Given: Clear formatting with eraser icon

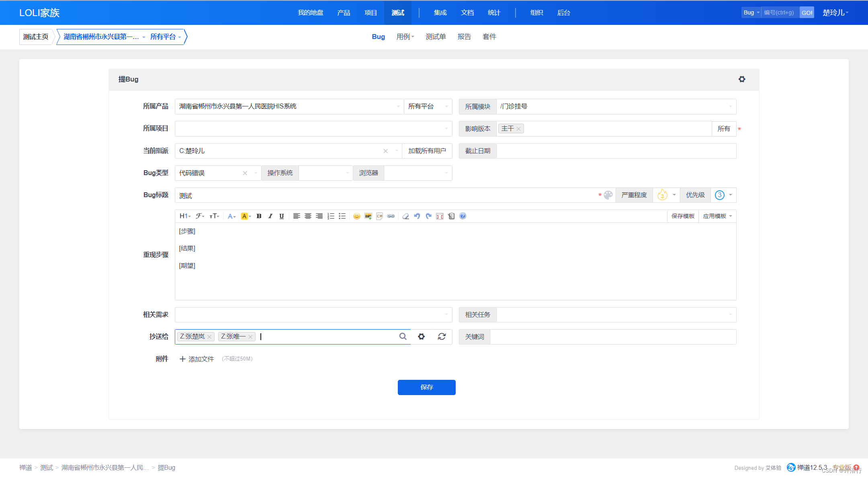Looking at the screenshot, I should pyautogui.click(x=405, y=216).
